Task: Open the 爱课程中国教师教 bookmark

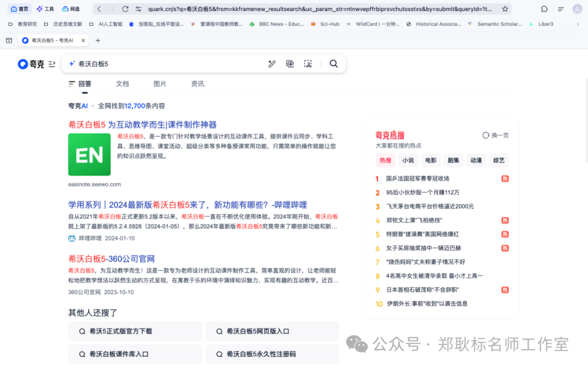Action: click(217, 24)
